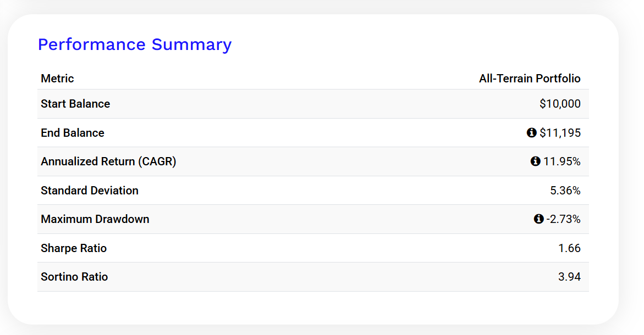The image size is (644, 335).
Task: Click info icon beside Maximum Drawdown value
Action: (x=538, y=219)
